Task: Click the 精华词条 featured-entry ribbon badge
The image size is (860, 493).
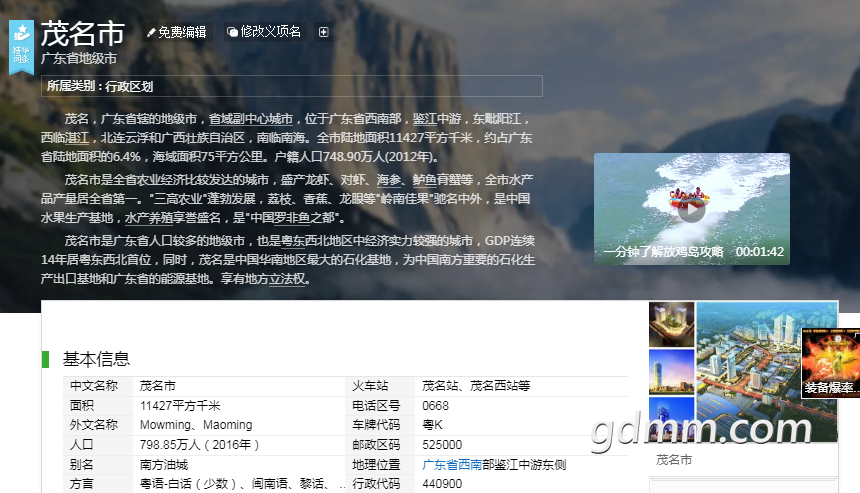Action: 21,47
